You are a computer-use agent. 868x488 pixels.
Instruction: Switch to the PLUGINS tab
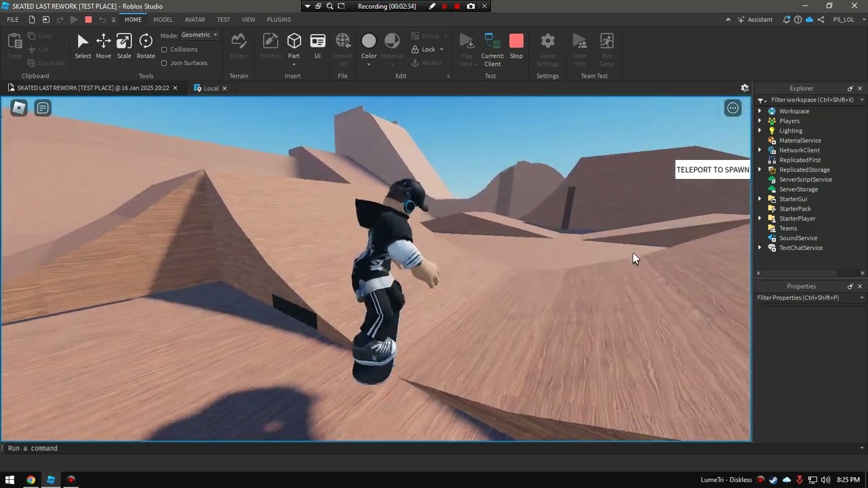point(279,20)
